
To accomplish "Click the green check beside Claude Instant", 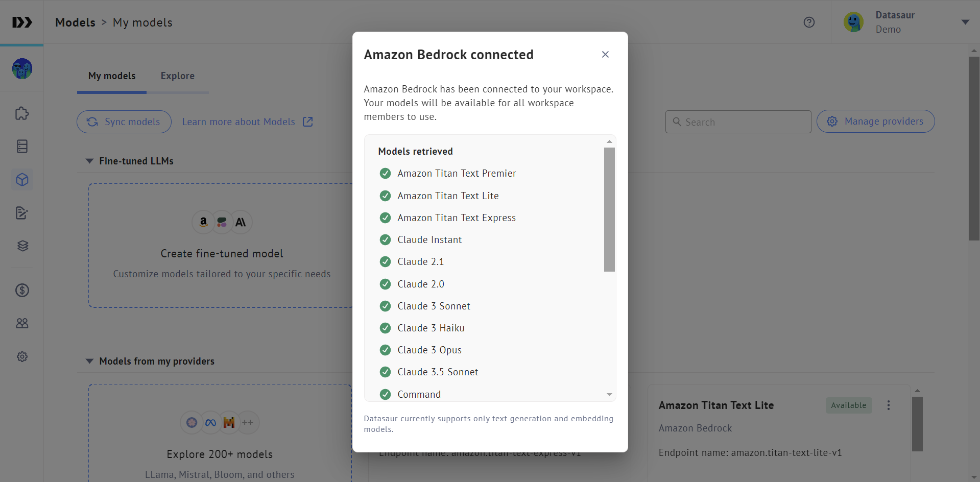I will click(385, 240).
